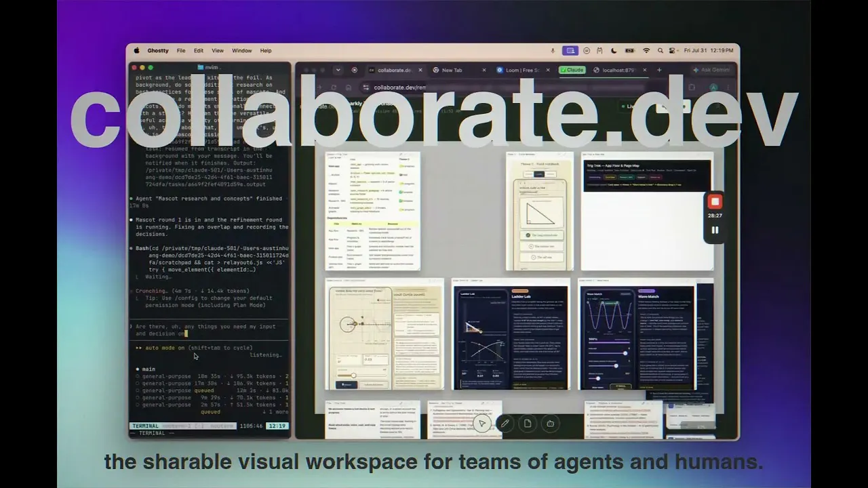Screen dimensions: 868x488
Task: Click the recording circle icon beside tab chevron
Action: coord(354,70)
